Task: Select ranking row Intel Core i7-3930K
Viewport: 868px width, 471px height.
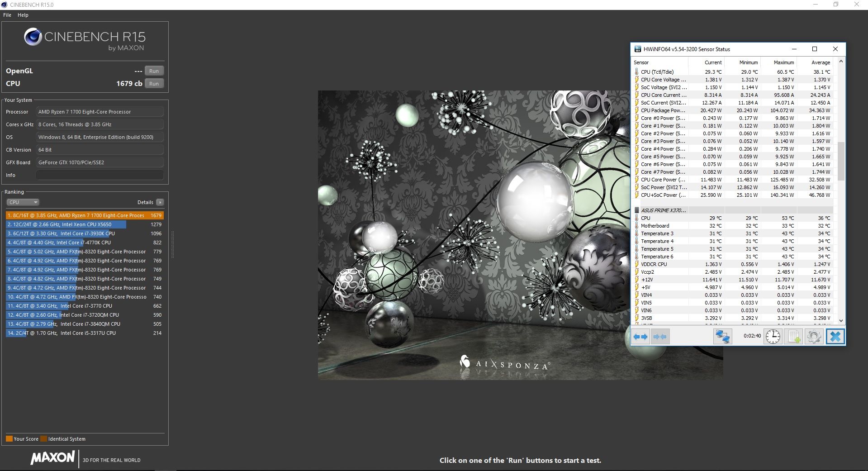Action: (x=85, y=233)
